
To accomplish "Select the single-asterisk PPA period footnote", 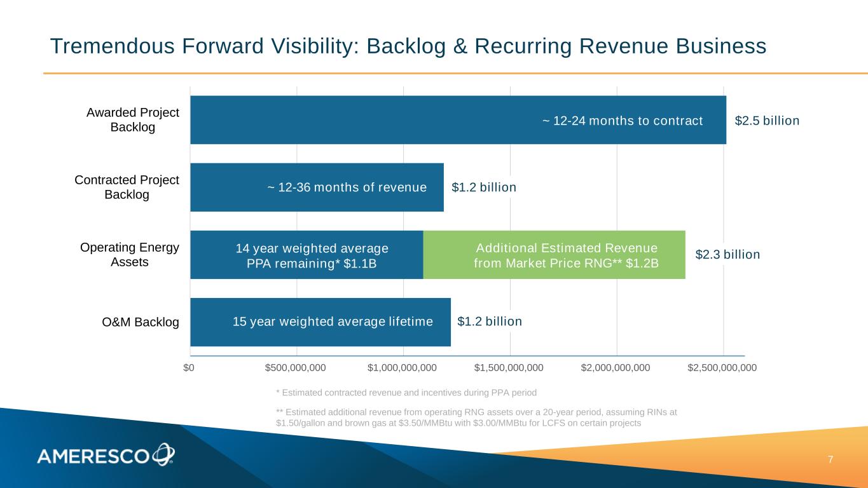I will coord(406,391).
